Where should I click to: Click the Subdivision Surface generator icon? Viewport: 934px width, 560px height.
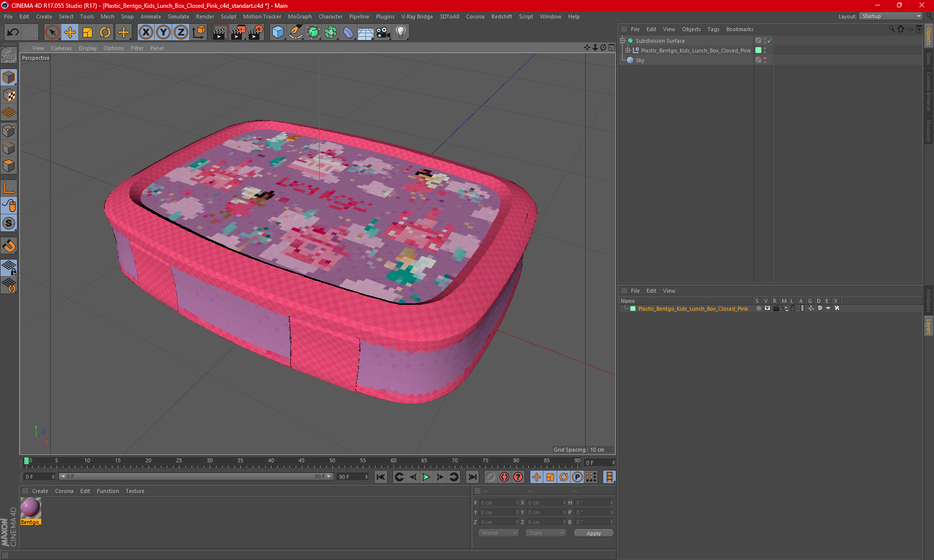(x=313, y=32)
